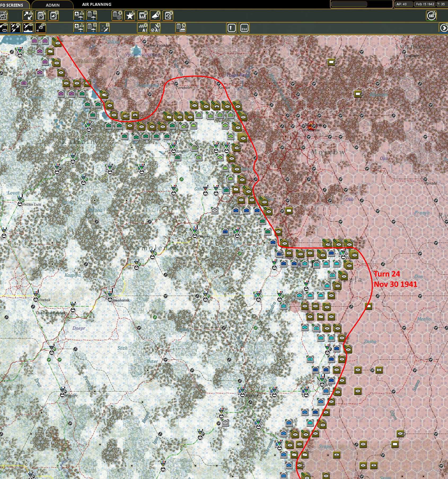This screenshot has width=448, height=479.
Task: Click top-row star and plane icon
Action: pos(79,16)
